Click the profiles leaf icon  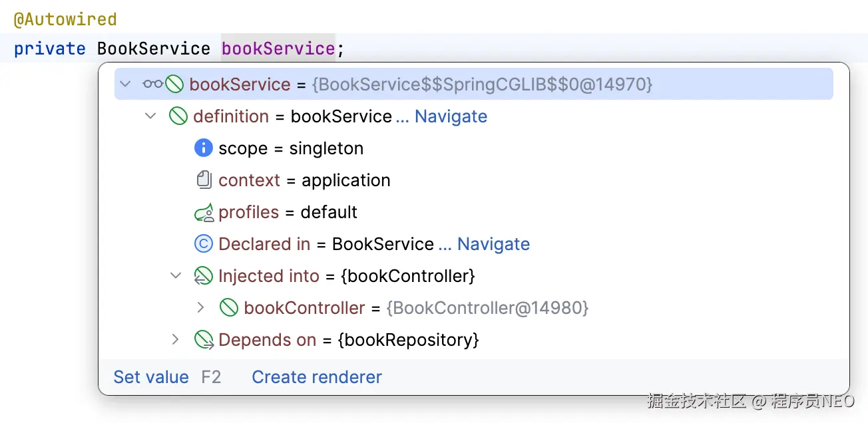pos(203,212)
